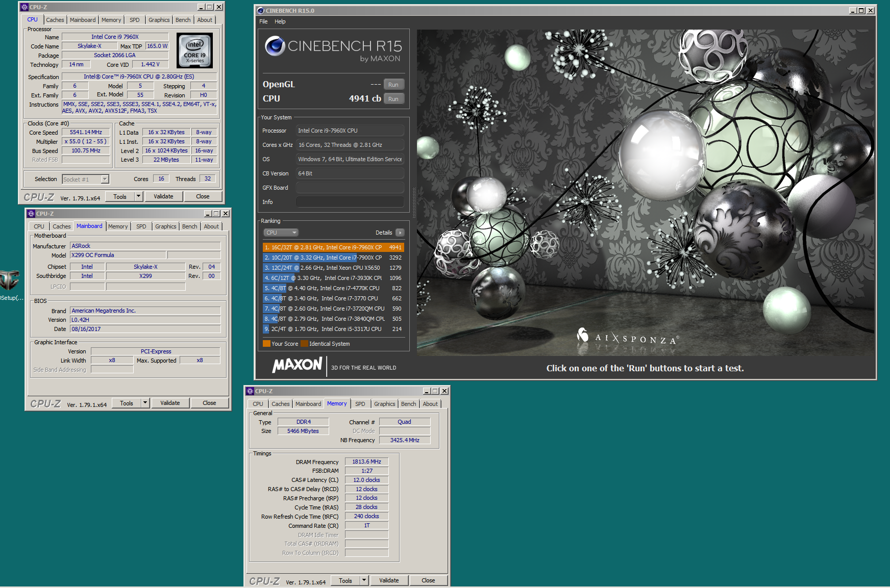
Task: Switch to Caches tab in top CPU-Z window
Action: point(55,20)
